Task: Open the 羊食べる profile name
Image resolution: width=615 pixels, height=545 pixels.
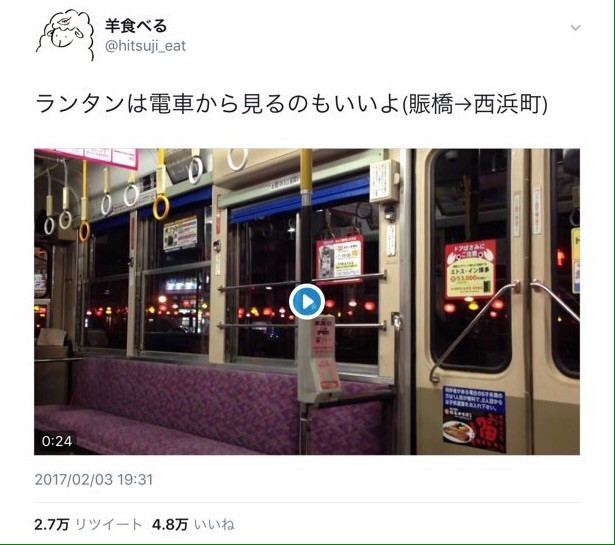Action: 136,26
